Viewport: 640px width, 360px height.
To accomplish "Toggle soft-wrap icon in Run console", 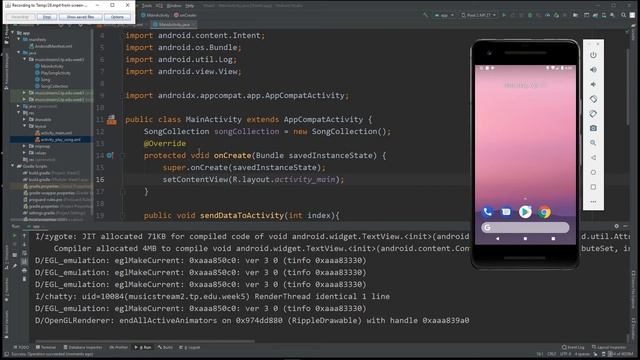I will click(x=24, y=253).
